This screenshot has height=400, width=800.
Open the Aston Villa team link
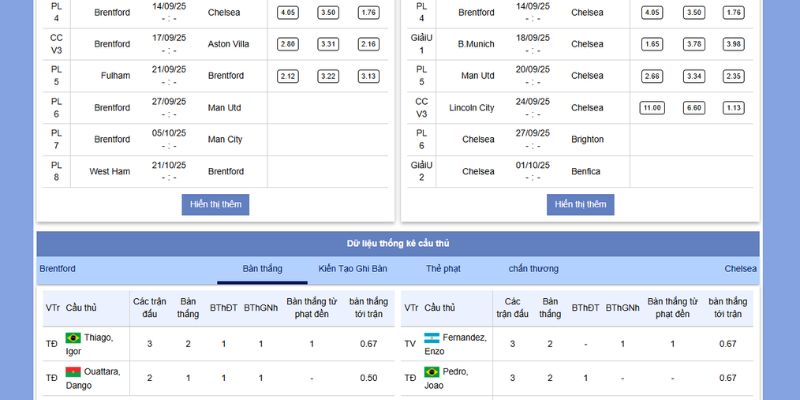coord(230,44)
